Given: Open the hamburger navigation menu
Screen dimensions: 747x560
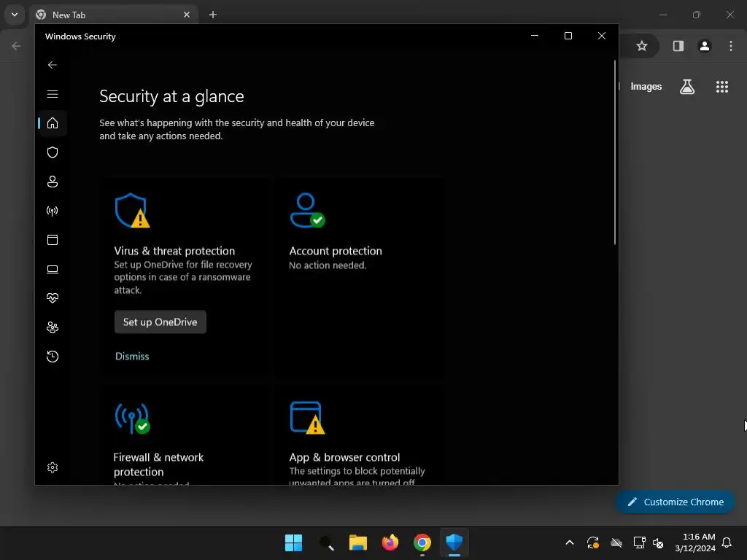Looking at the screenshot, I should tap(53, 94).
